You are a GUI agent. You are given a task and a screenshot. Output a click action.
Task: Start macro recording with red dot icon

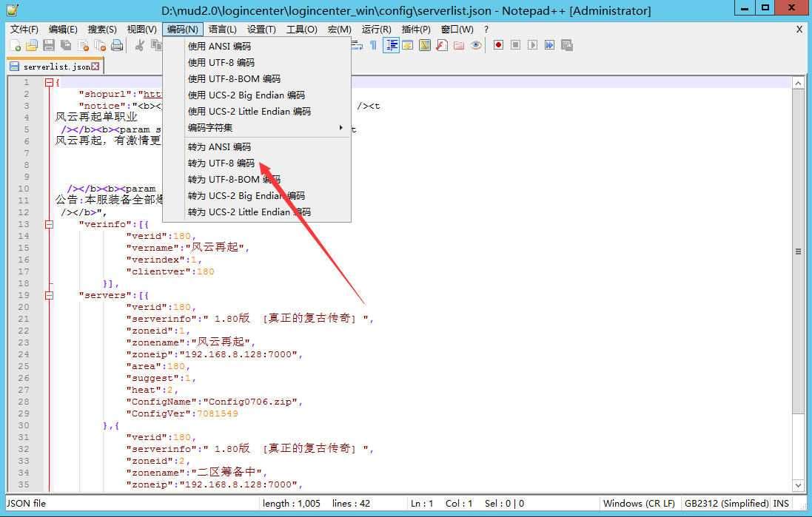coord(499,45)
